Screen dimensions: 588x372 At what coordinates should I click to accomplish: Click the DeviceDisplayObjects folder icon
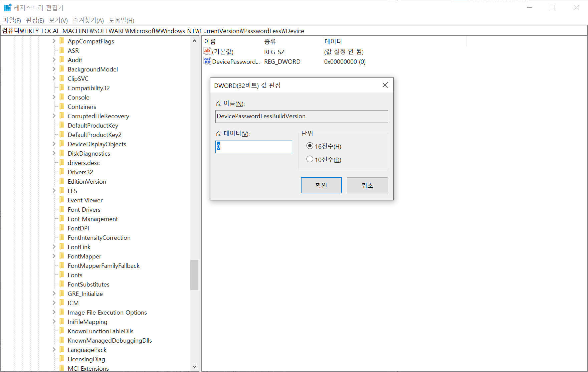[62, 144]
